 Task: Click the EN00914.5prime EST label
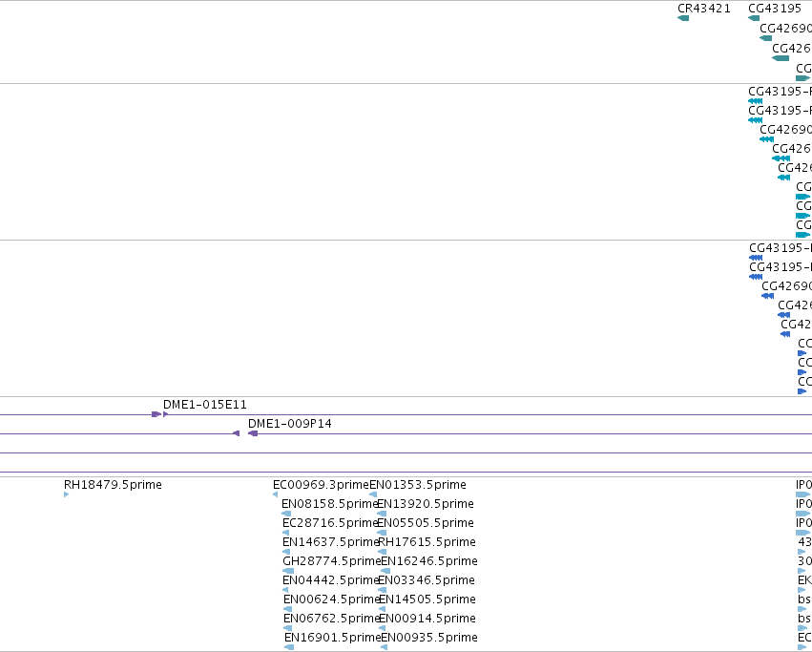(x=427, y=619)
